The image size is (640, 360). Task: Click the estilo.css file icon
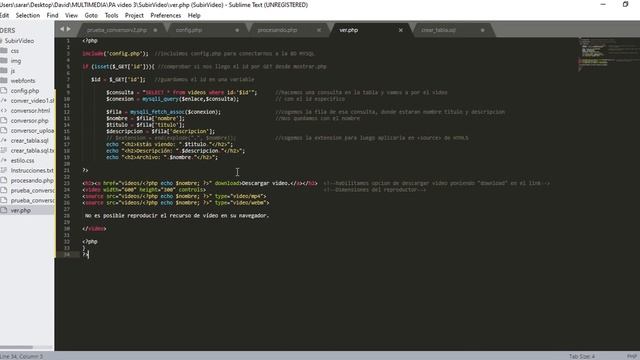tap(4, 160)
